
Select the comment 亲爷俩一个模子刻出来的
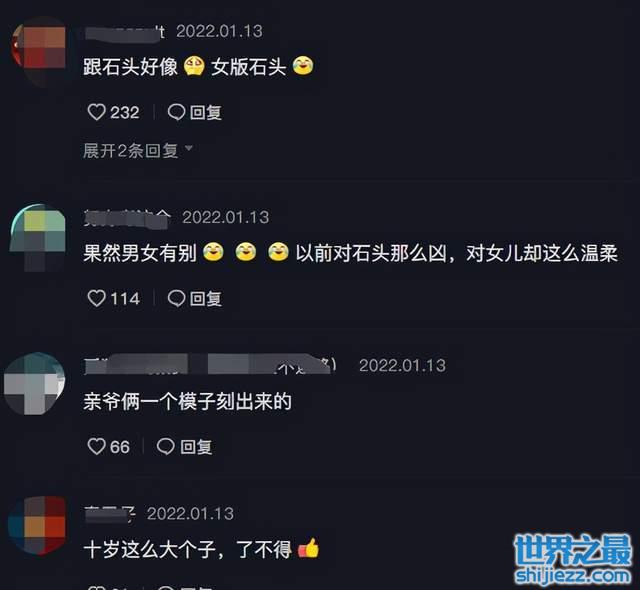pyautogui.click(x=187, y=401)
